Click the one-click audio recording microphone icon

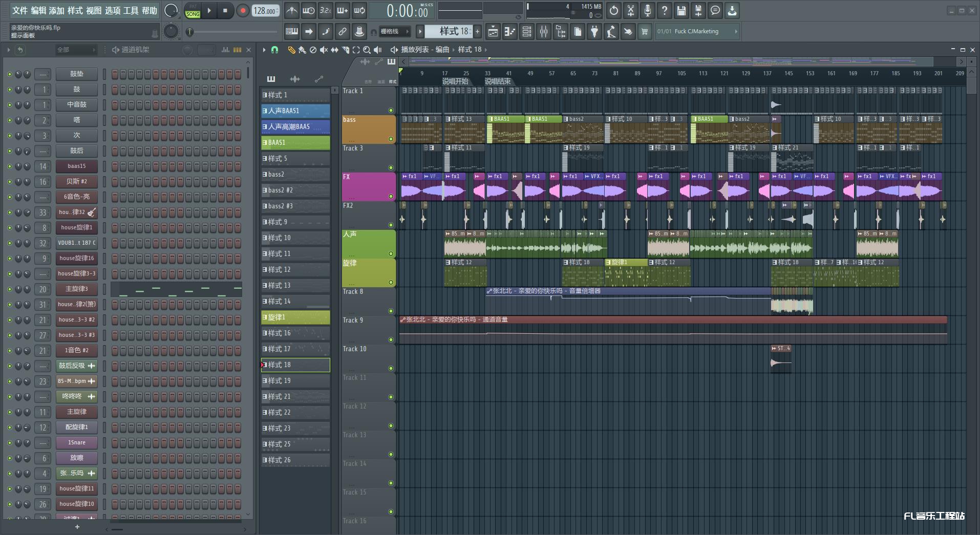(648, 10)
